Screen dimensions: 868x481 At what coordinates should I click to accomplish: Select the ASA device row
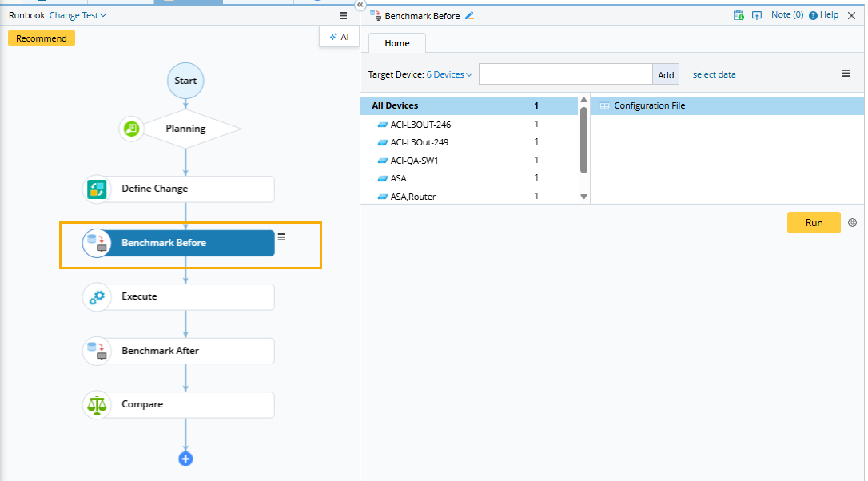click(469, 178)
